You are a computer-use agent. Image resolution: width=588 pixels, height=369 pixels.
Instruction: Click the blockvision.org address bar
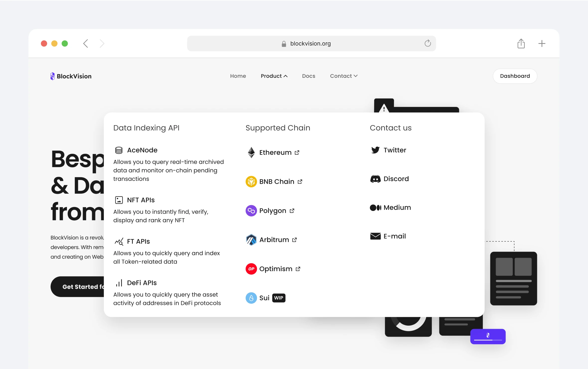[x=310, y=44]
